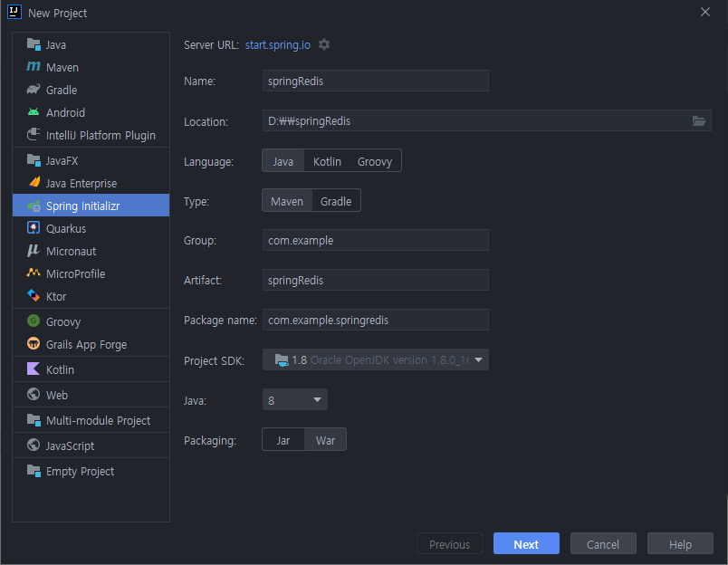Screen dimensions: 728x565
Task: Click the Multi-module Project folder icon
Action: coord(34,420)
